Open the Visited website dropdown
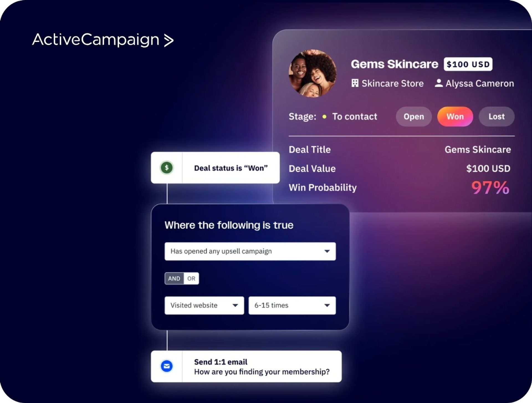This screenshot has height=403, width=532. click(x=204, y=305)
